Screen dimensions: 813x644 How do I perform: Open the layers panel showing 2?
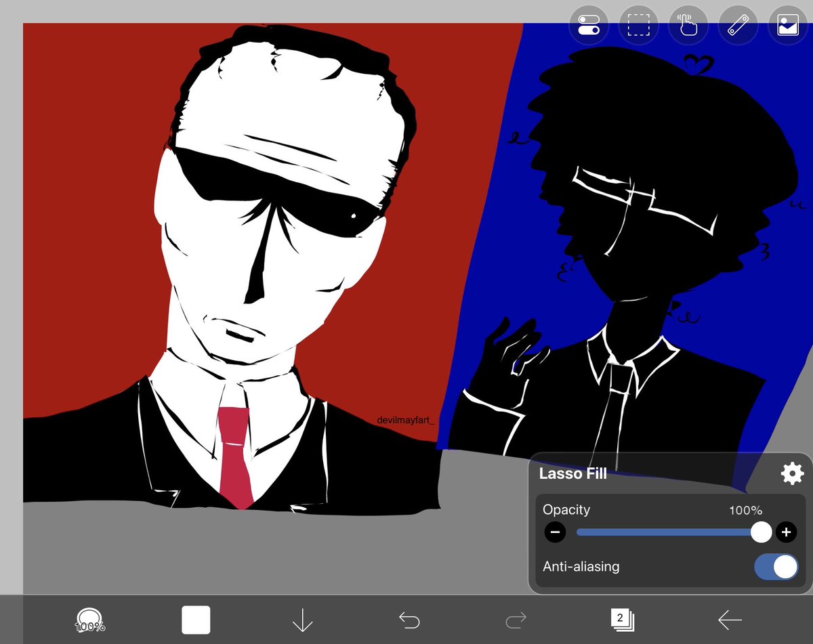622,620
